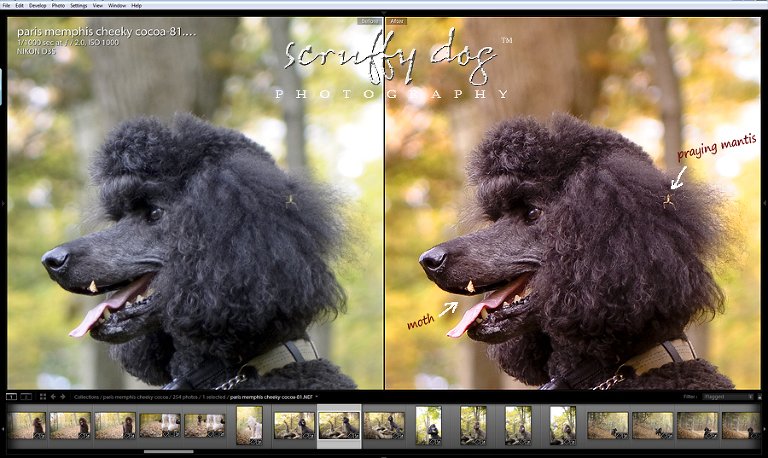768x458 pixels.
Task: Click the praying mantis spot marker
Action: pyautogui.click(x=668, y=200)
